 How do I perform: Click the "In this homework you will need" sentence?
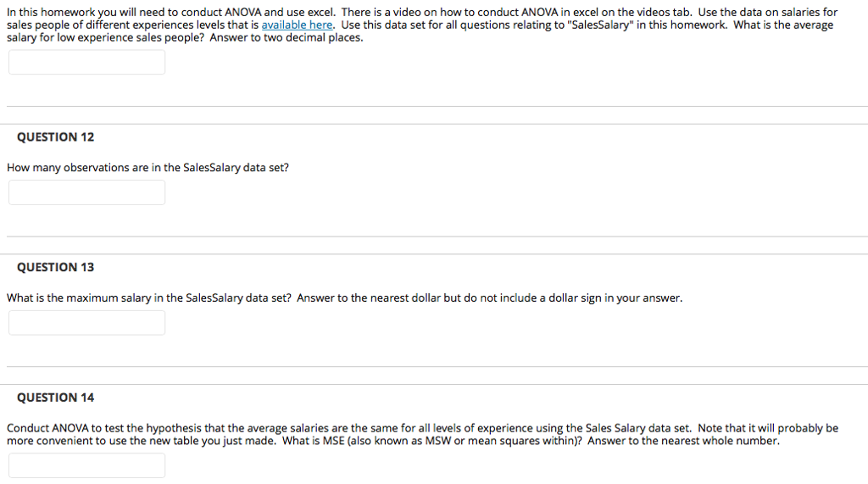[x=171, y=12]
